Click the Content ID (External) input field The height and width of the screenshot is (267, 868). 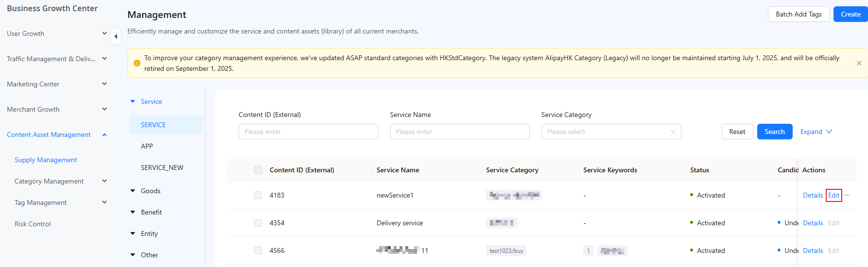[308, 132]
